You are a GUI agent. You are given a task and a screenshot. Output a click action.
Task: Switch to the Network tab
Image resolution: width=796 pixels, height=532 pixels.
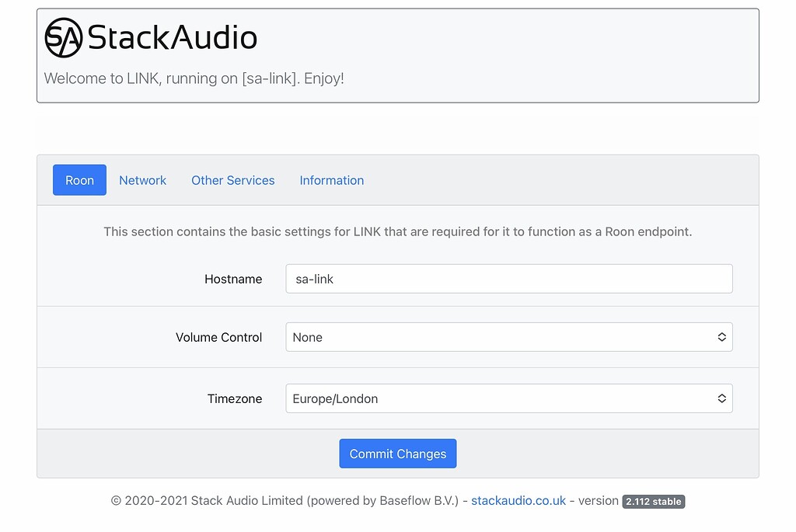[142, 180]
